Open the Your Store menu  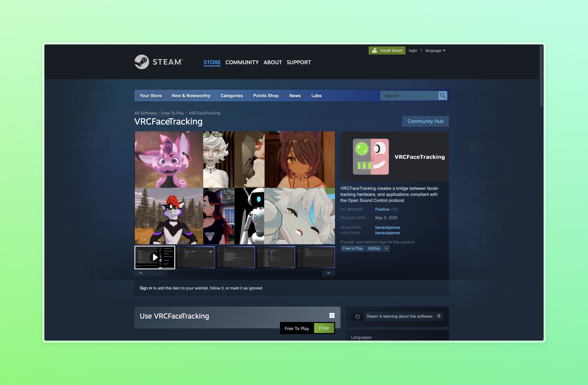coord(150,96)
